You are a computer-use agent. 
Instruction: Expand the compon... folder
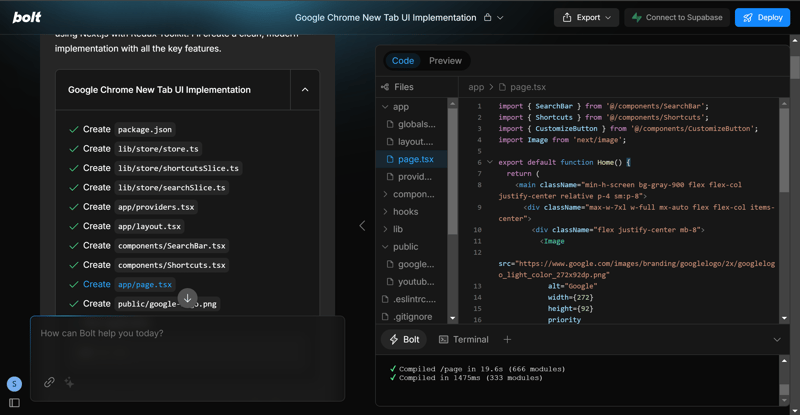pos(412,194)
